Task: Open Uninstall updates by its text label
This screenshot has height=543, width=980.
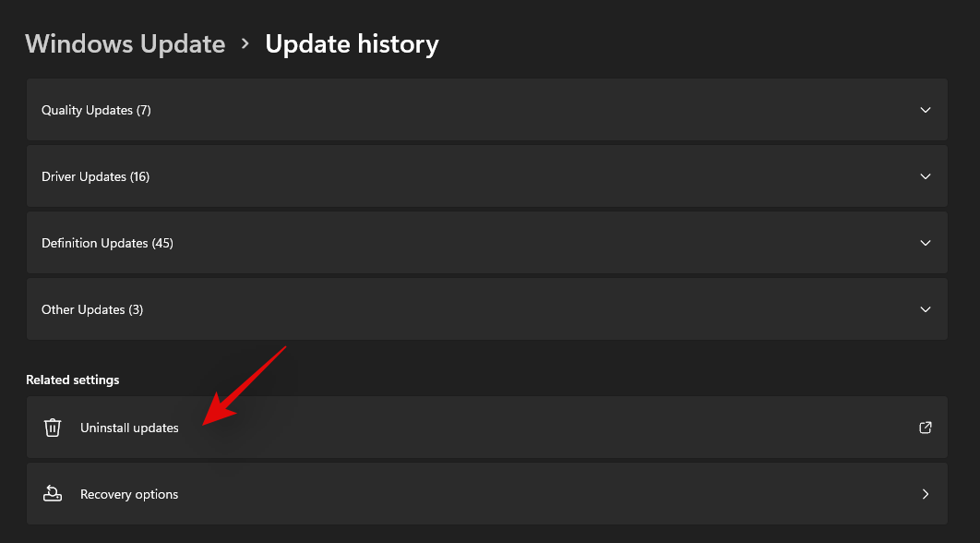Action: coord(129,428)
